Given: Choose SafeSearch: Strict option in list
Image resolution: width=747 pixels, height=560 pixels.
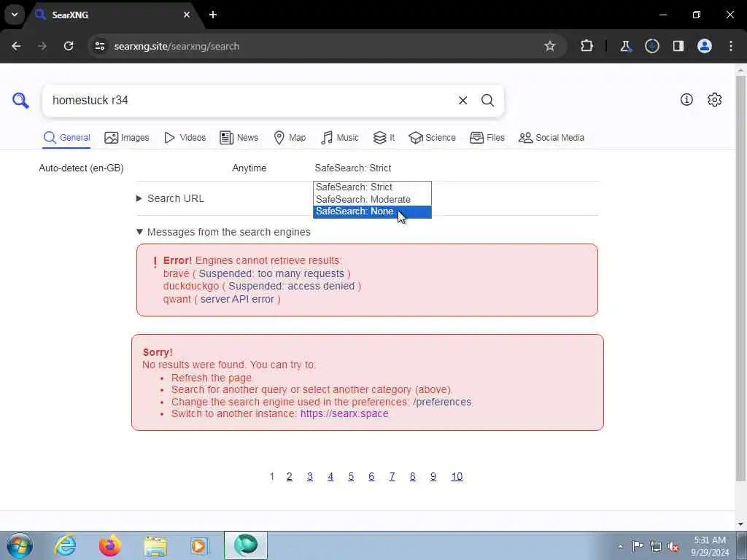Looking at the screenshot, I should (x=372, y=187).
